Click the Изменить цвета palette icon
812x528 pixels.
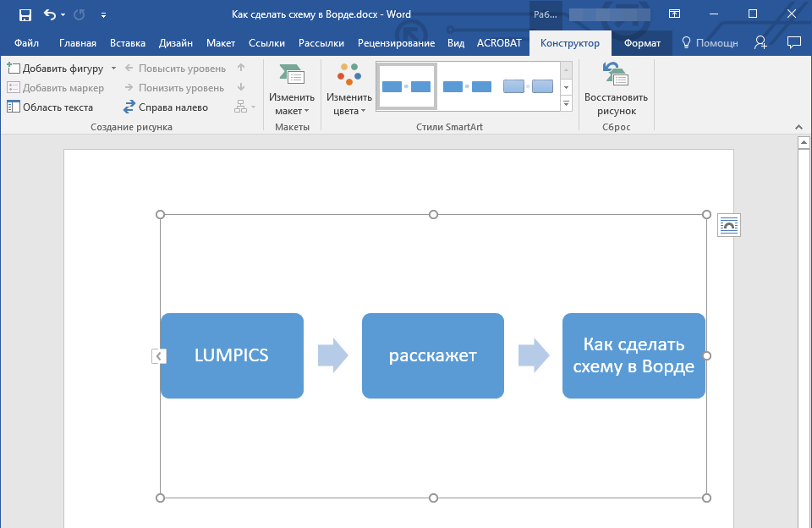(348, 75)
